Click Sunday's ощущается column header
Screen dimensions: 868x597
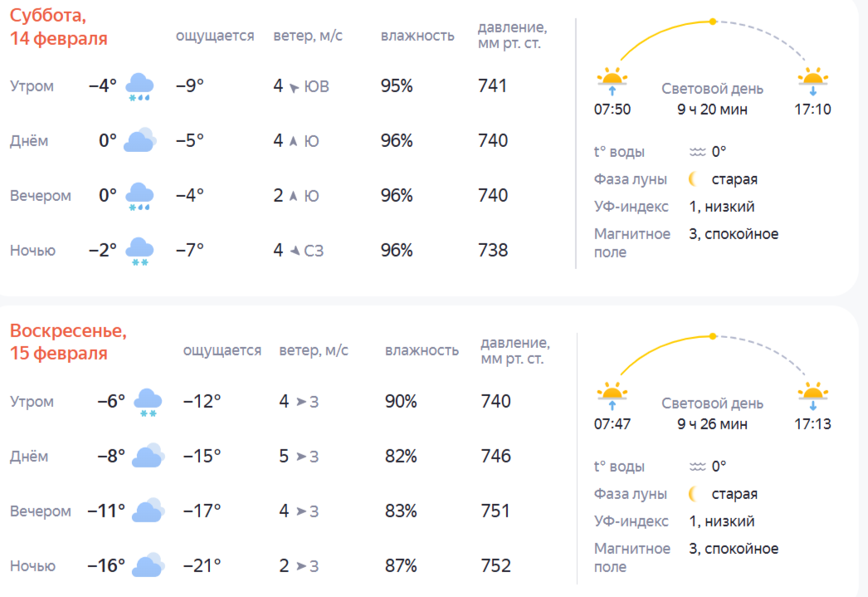point(222,350)
